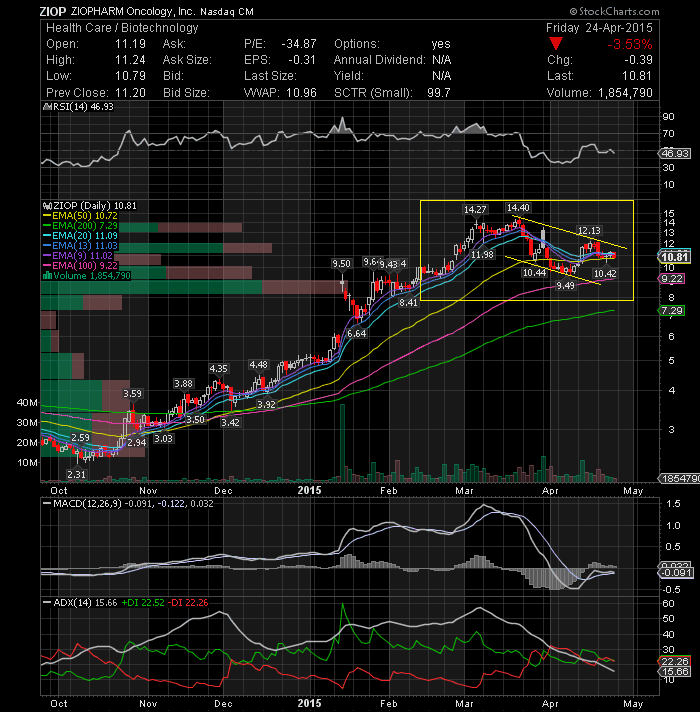Click the 3.03 price label
The image size is (700, 712).
[163, 439]
